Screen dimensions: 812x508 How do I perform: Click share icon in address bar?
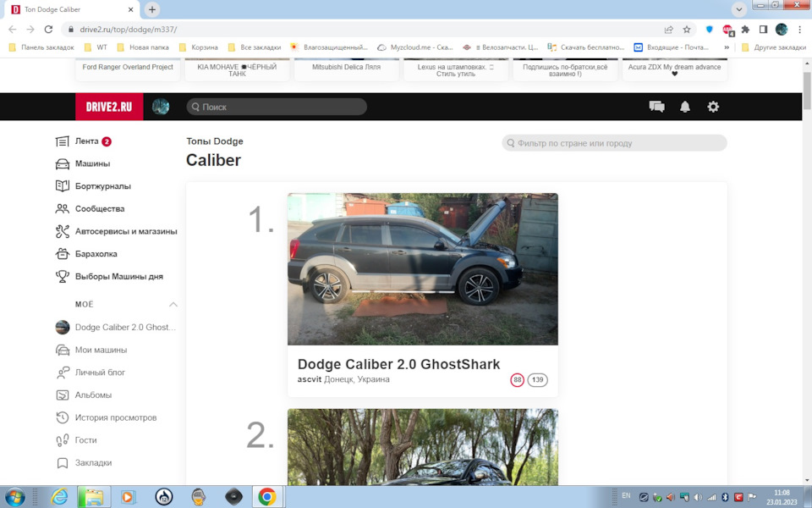point(668,30)
